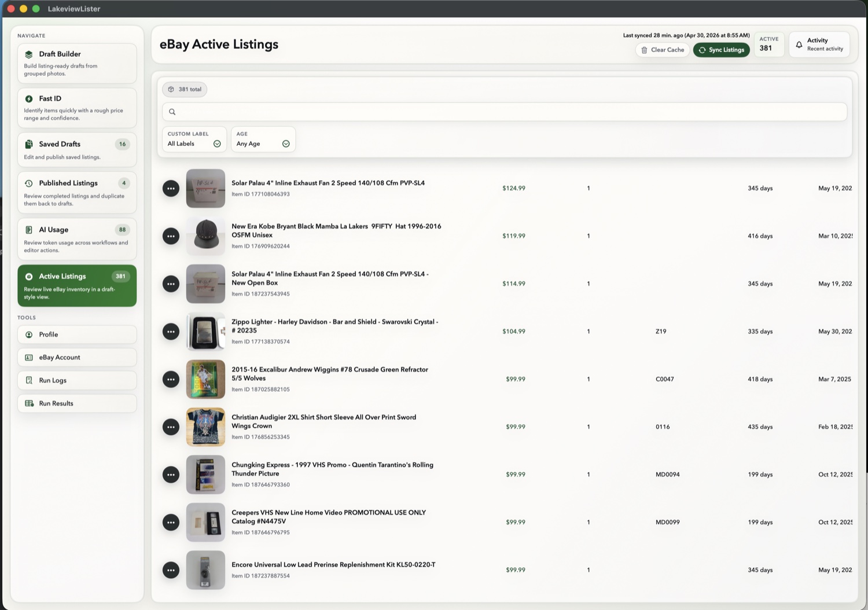Click the Active Listings circle icon
Viewport: 868px width, 610px height.
pyautogui.click(x=29, y=277)
